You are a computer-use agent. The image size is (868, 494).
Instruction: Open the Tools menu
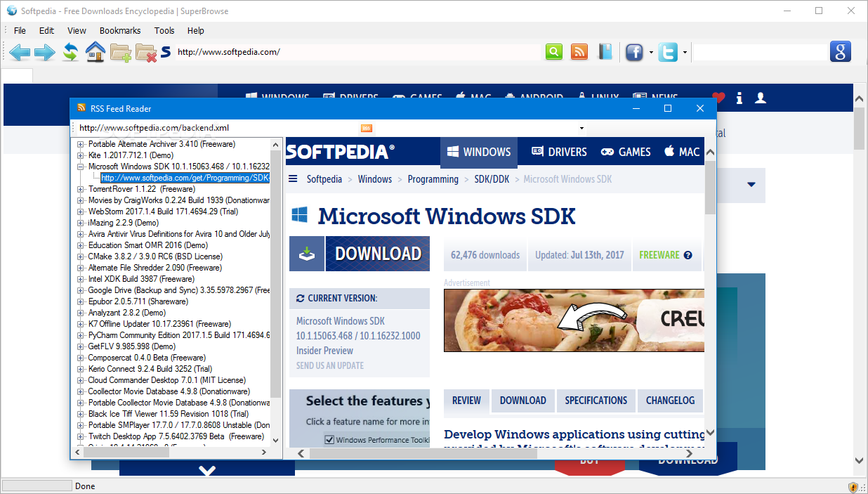164,30
